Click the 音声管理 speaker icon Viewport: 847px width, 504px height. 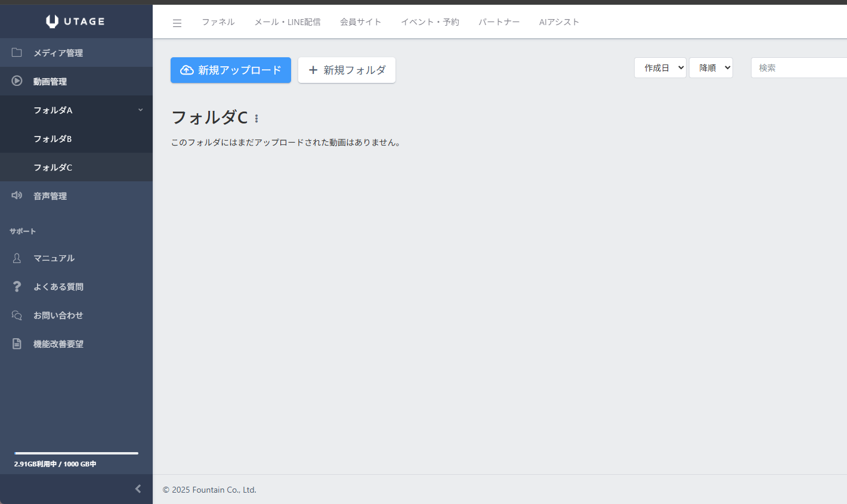click(x=17, y=196)
